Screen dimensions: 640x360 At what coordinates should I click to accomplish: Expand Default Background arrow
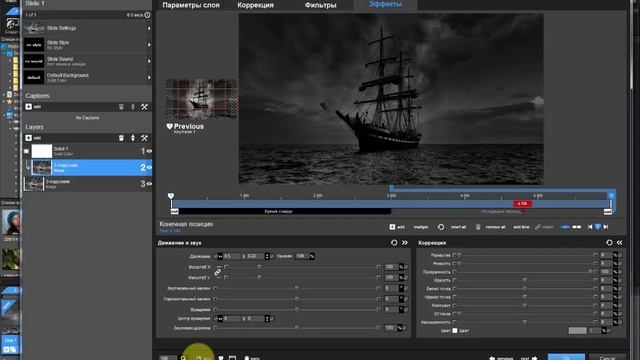click(149, 78)
